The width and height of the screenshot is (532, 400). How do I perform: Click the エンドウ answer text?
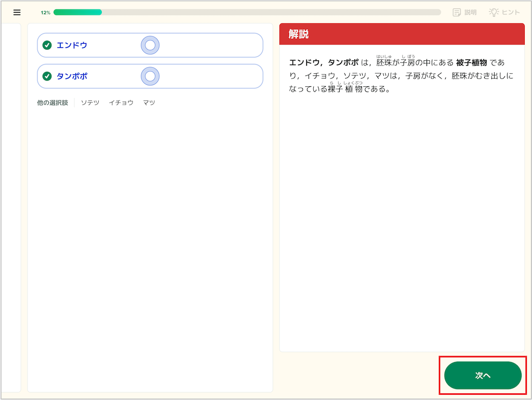[72, 45]
